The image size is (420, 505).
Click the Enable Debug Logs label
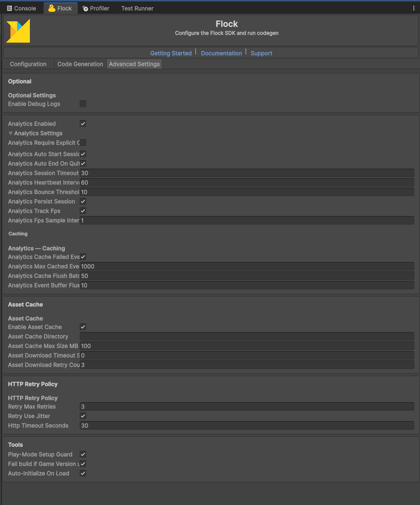pos(34,104)
